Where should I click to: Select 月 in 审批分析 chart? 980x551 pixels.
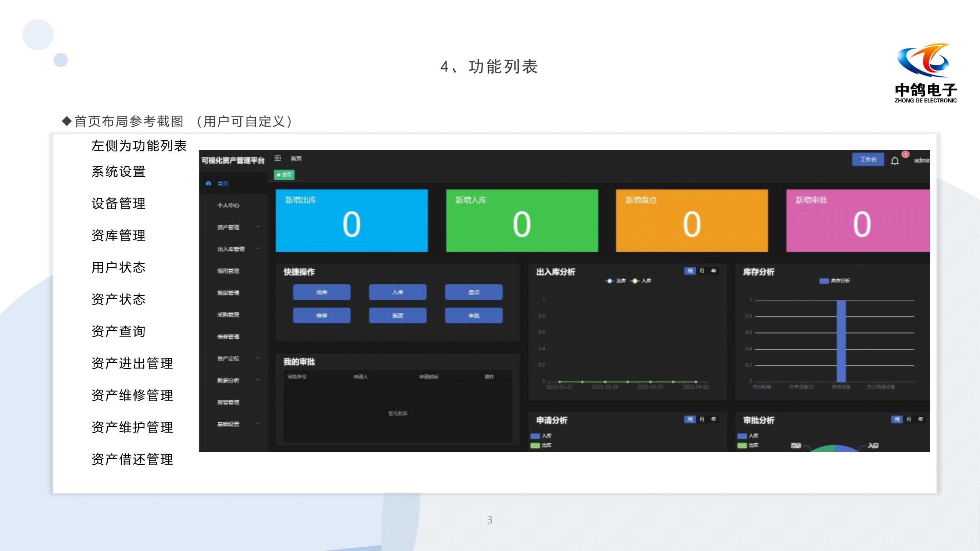(x=908, y=419)
